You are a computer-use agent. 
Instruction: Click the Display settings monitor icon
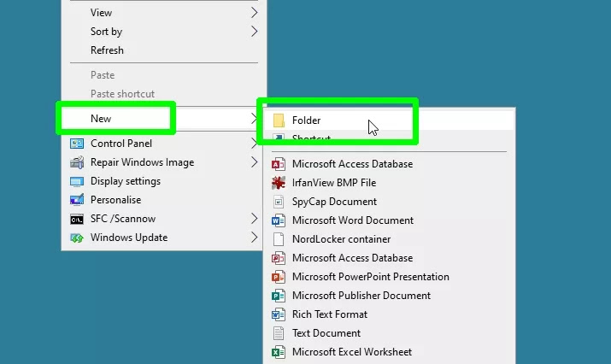click(x=77, y=181)
